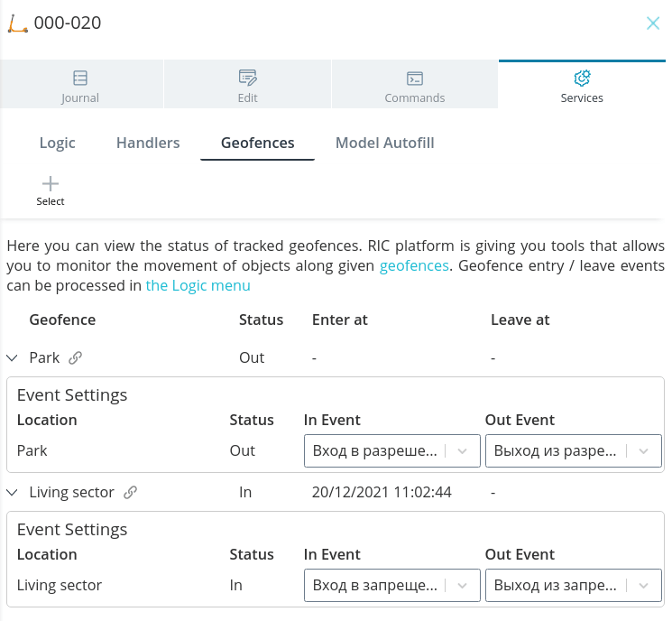672x621 pixels.
Task: Switch to the Handlers sub-tab
Action: coord(148,143)
